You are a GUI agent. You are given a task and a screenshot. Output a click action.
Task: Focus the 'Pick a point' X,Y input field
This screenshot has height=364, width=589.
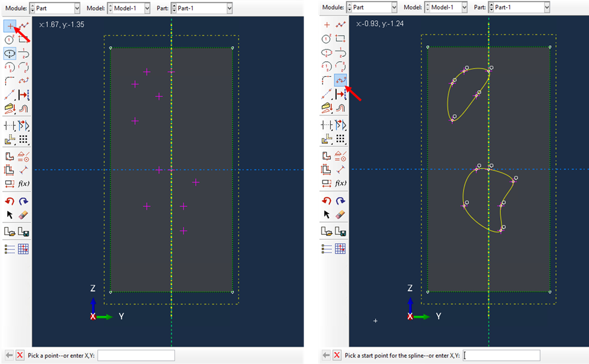136,355
